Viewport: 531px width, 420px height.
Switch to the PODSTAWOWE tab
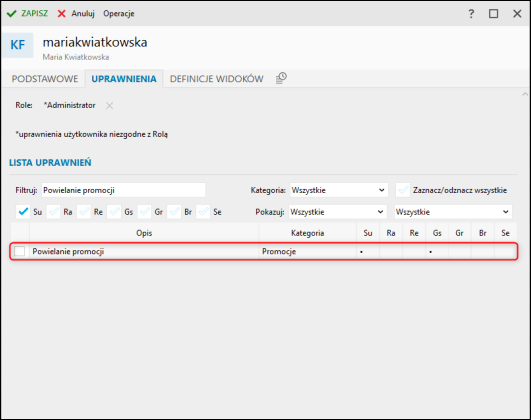pyautogui.click(x=45, y=79)
